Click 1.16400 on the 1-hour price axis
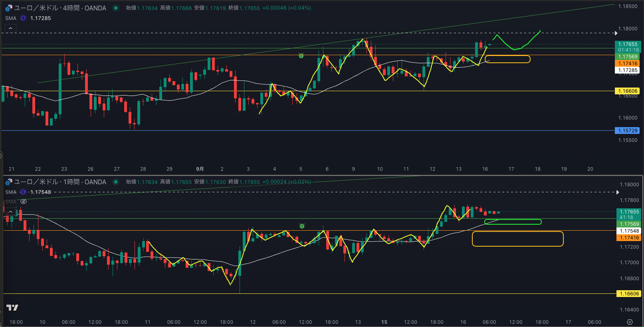The height and width of the screenshot is (327, 644). click(629, 310)
